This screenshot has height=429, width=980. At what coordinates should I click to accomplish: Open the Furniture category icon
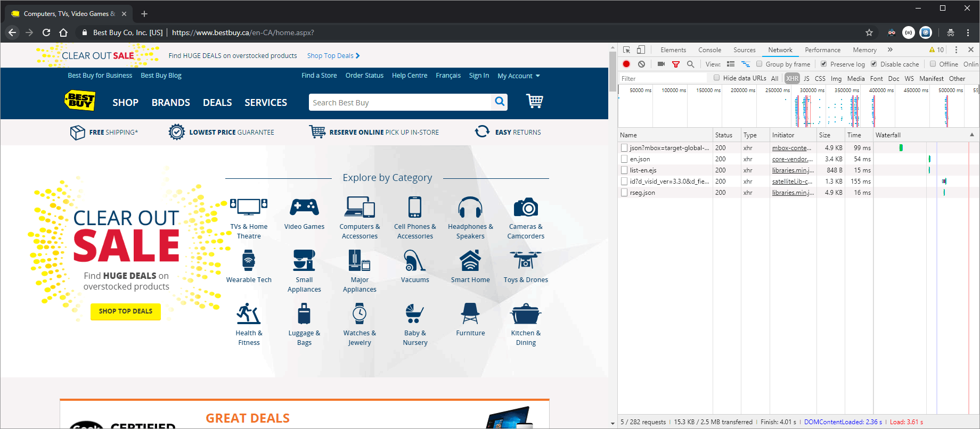point(470,314)
